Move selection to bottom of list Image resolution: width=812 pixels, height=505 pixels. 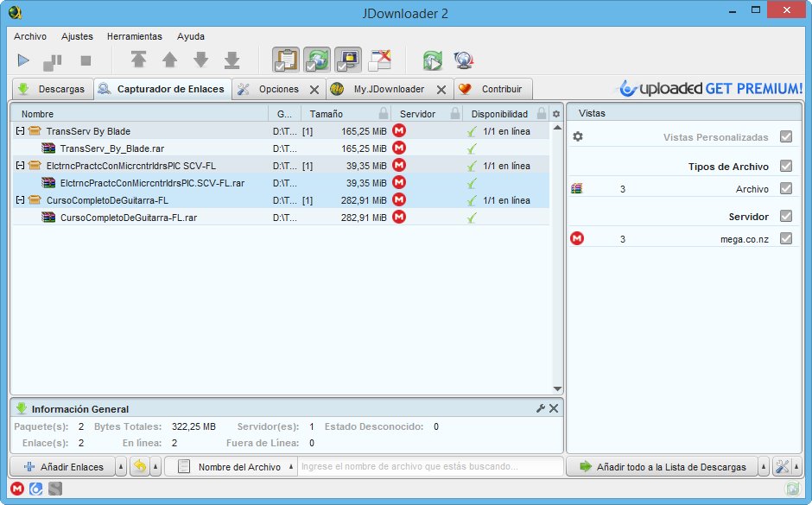pos(232,60)
